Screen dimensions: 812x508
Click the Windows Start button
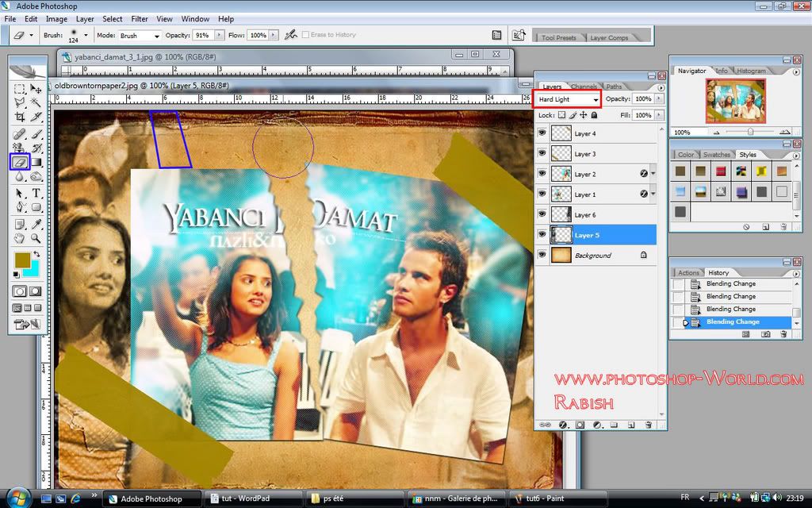pos(19,498)
